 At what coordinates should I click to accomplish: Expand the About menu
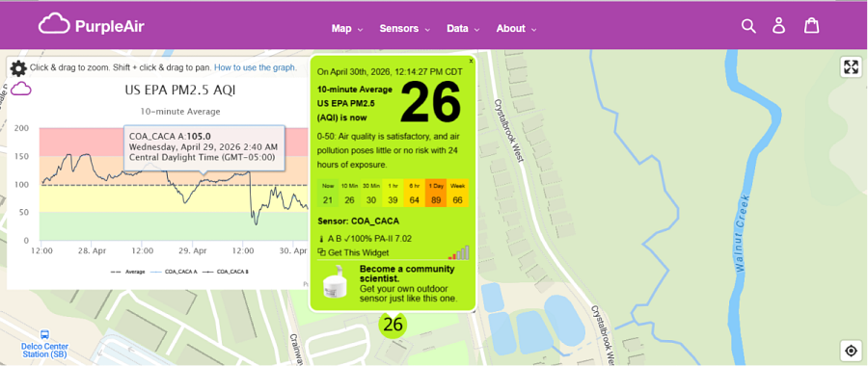tap(516, 29)
